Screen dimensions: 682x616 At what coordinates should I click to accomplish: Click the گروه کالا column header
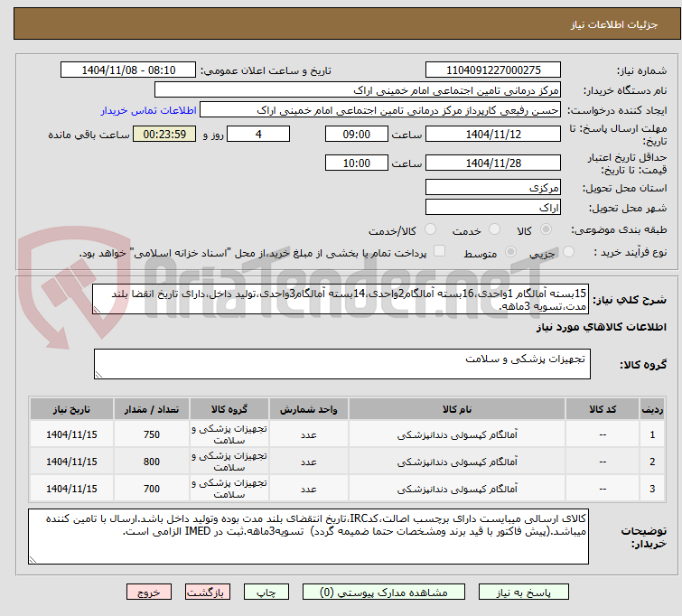click(229, 409)
